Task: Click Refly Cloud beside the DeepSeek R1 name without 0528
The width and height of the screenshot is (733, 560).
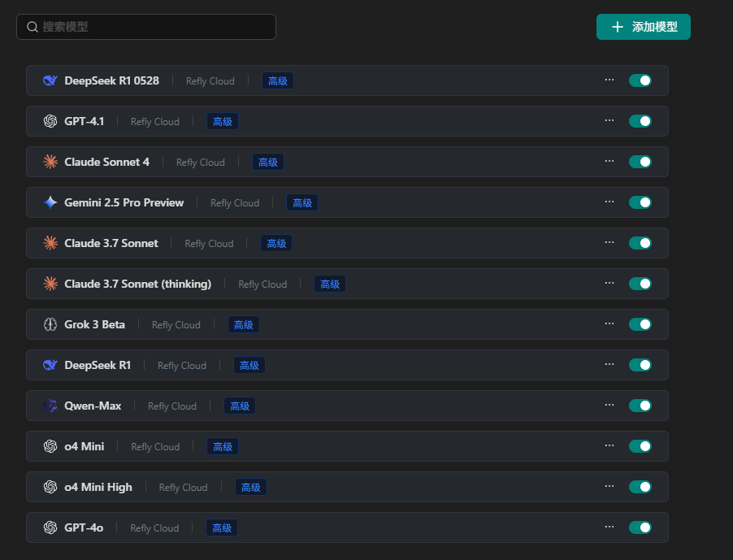Action: pyautogui.click(x=182, y=365)
